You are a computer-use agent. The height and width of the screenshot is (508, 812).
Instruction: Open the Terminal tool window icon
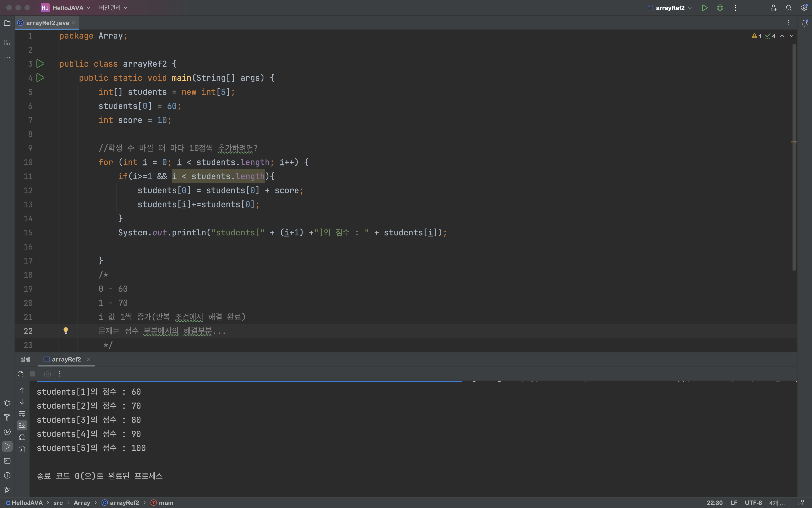click(x=7, y=461)
